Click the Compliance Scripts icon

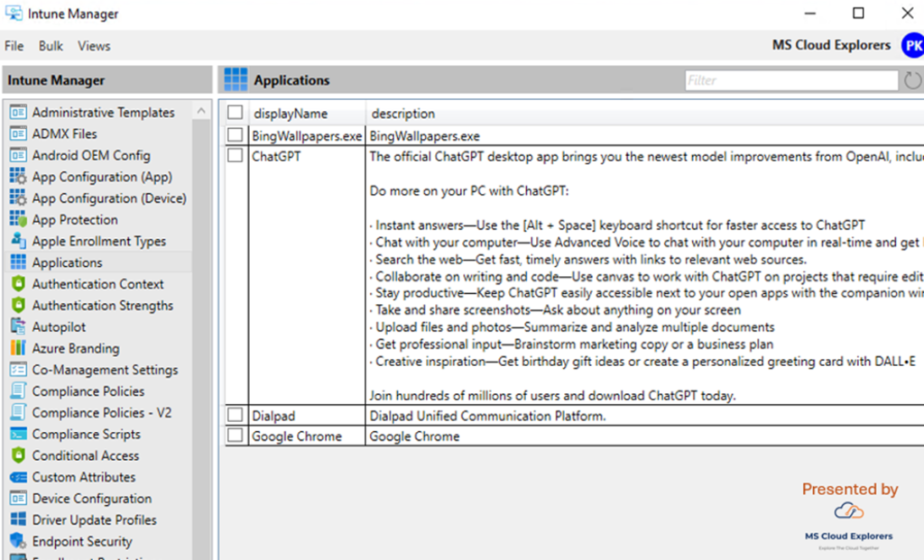click(x=18, y=434)
